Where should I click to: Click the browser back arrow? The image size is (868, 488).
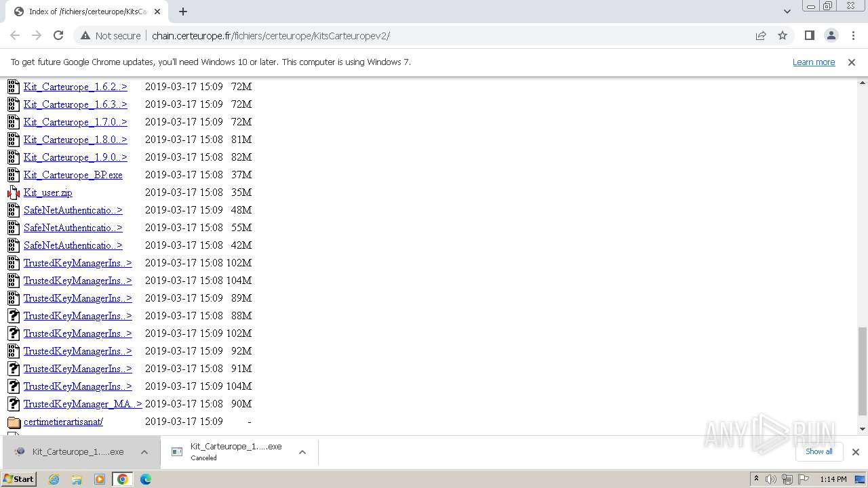(15, 35)
